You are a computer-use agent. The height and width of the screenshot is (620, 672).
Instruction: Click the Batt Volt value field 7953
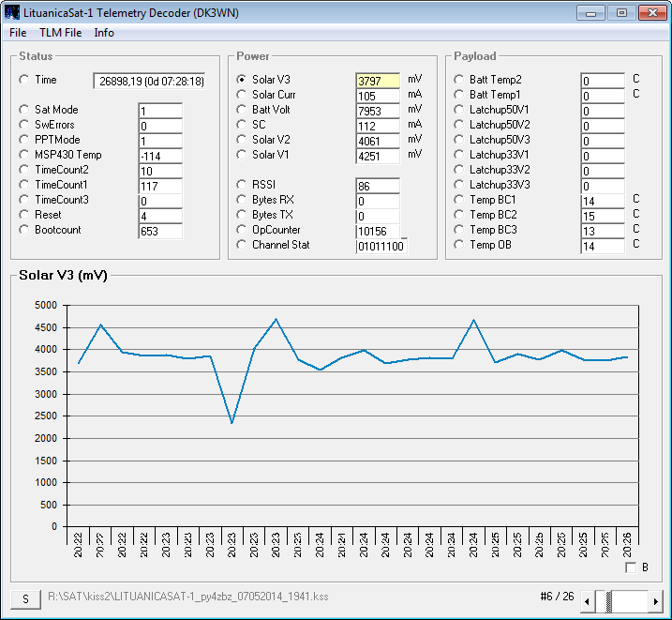click(x=378, y=111)
